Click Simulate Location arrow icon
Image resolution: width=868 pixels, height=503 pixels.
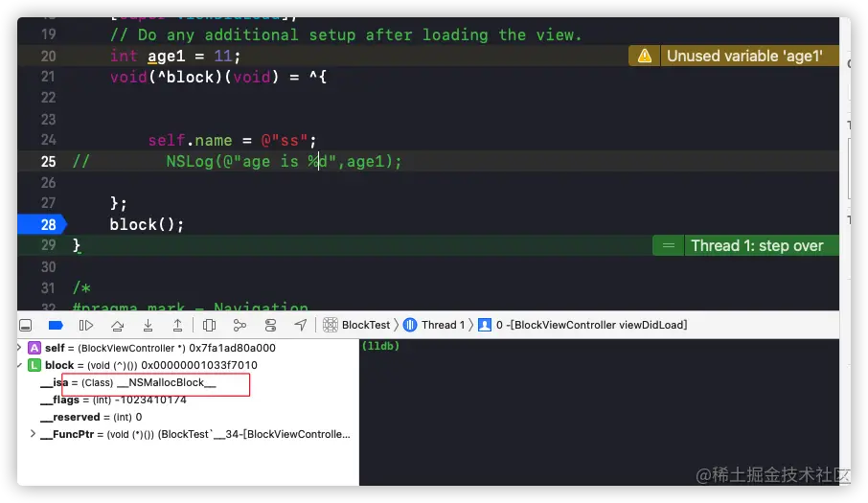[x=301, y=326]
